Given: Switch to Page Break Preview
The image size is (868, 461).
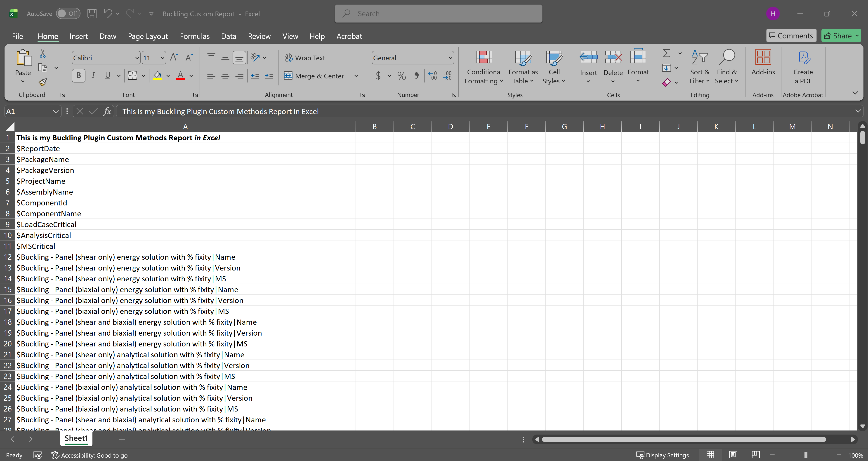Looking at the screenshot, I should click(756, 455).
